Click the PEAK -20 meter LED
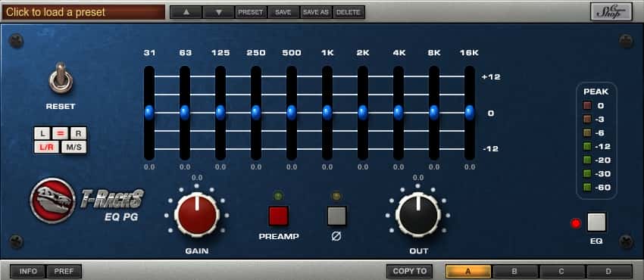The width and height of the screenshot is (644, 280). pyautogui.click(x=587, y=160)
